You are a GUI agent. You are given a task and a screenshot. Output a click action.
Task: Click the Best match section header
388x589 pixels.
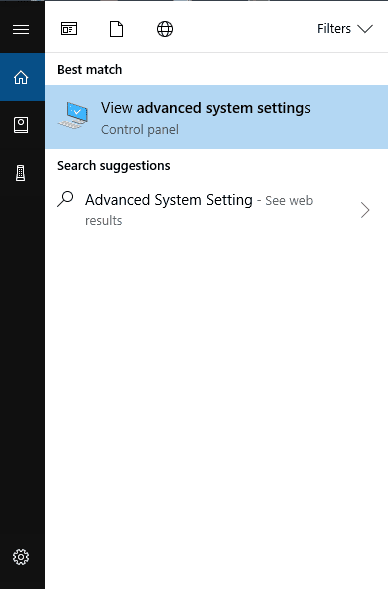click(x=89, y=69)
